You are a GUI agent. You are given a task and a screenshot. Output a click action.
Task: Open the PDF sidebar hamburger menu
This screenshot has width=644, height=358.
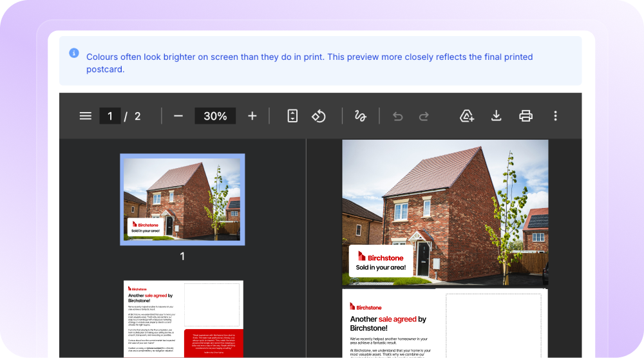coord(86,116)
